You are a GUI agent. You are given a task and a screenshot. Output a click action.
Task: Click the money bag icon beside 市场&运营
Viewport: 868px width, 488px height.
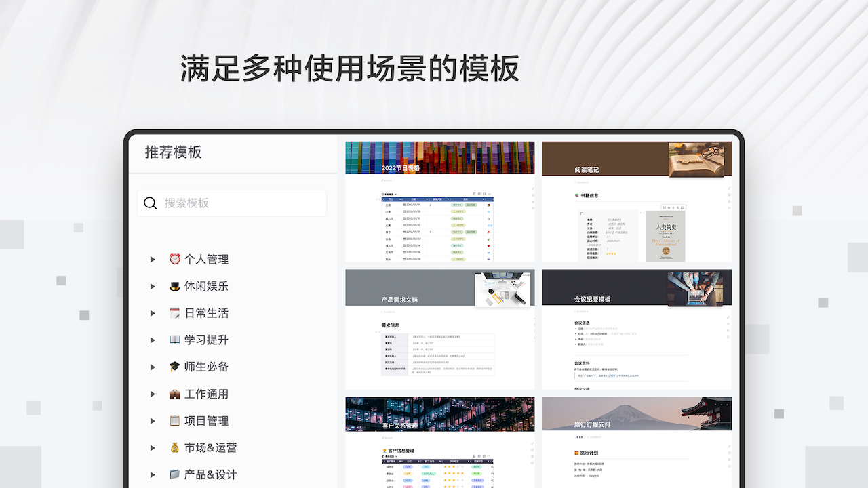174,447
